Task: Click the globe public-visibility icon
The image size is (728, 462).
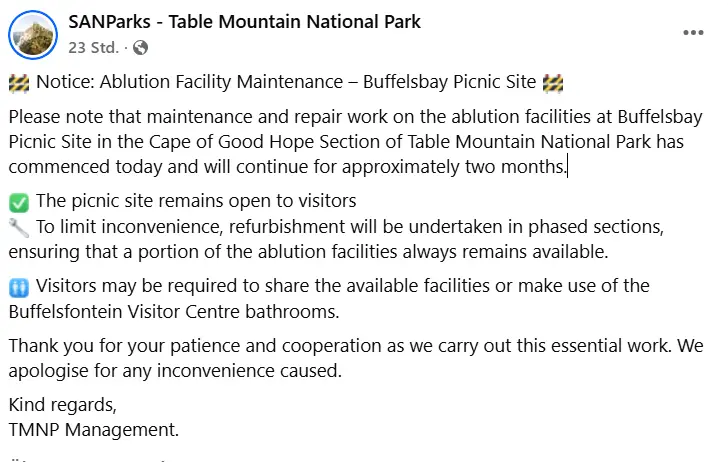Action: point(140,47)
